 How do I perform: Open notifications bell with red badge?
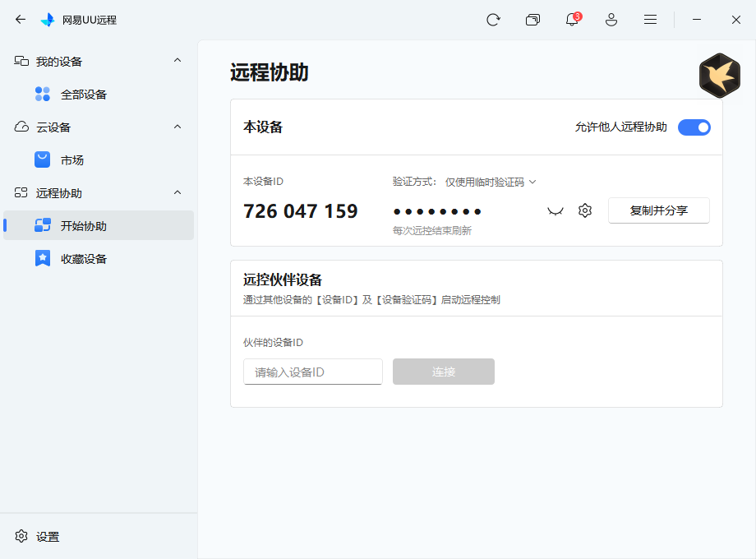(x=573, y=20)
